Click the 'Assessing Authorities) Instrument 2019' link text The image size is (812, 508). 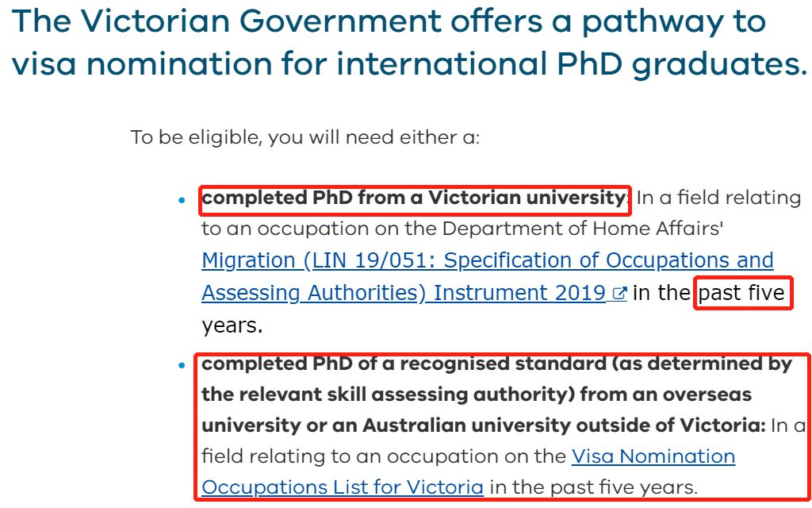pyautogui.click(x=404, y=293)
